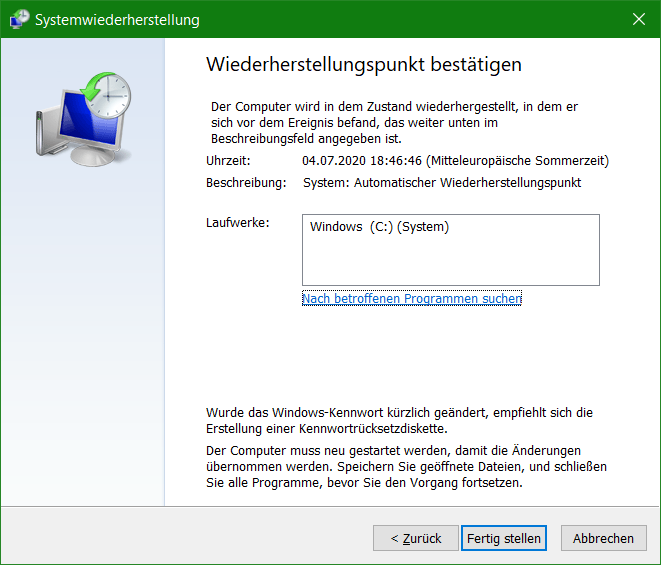Click the Fertig stellen button
Screen dimensions: 661x565
coord(504,538)
